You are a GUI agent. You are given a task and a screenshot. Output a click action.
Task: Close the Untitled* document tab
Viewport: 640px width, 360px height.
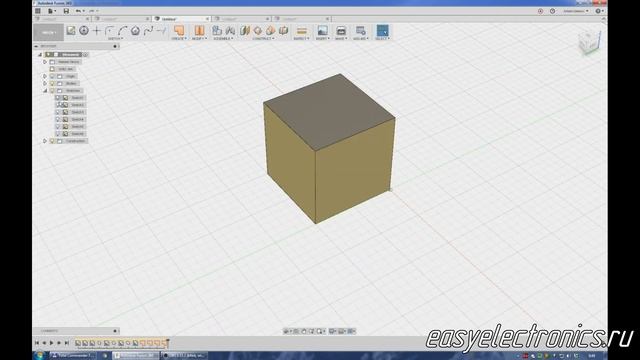tap(207, 19)
